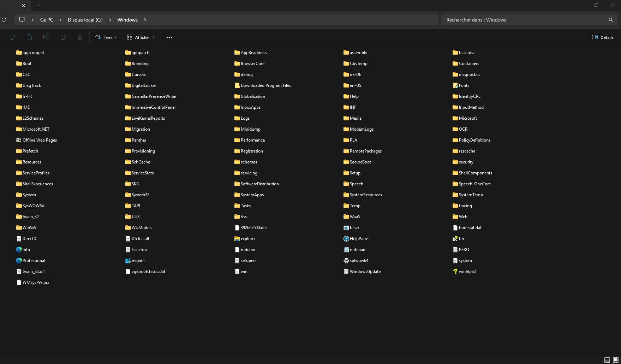Click the Share icon in the toolbar

point(63,37)
